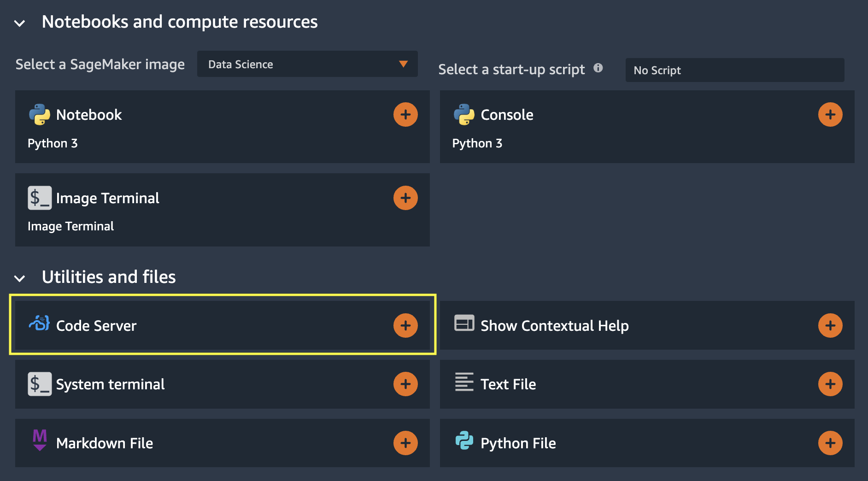Open the SageMaker image dropdown
The width and height of the screenshot is (868, 481).
[307, 64]
